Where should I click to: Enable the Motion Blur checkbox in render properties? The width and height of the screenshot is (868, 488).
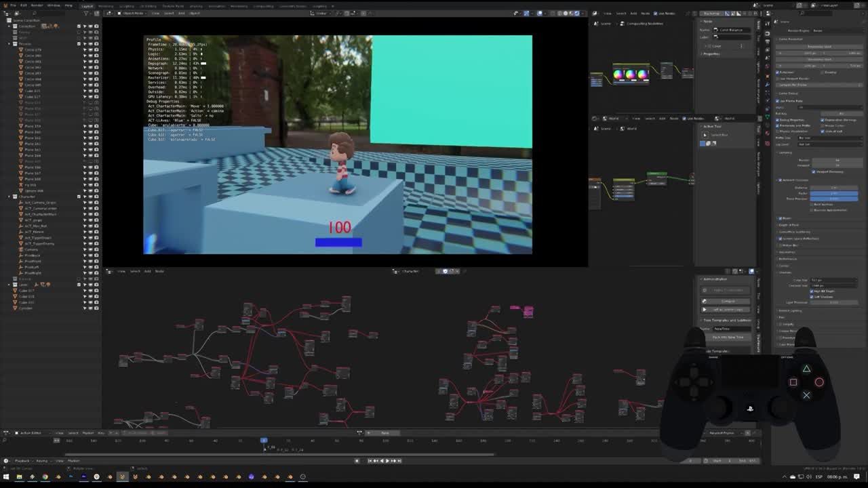(781, 245)
